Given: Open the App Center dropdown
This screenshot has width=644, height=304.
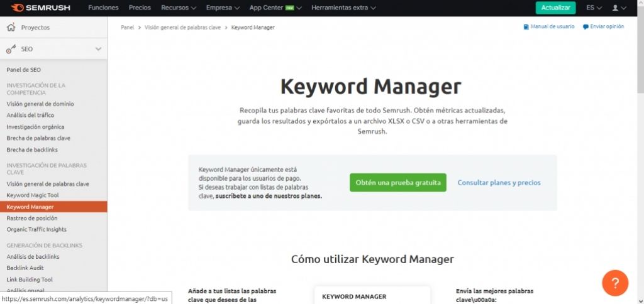Looking at the screenshot, I should click(275, 8).
